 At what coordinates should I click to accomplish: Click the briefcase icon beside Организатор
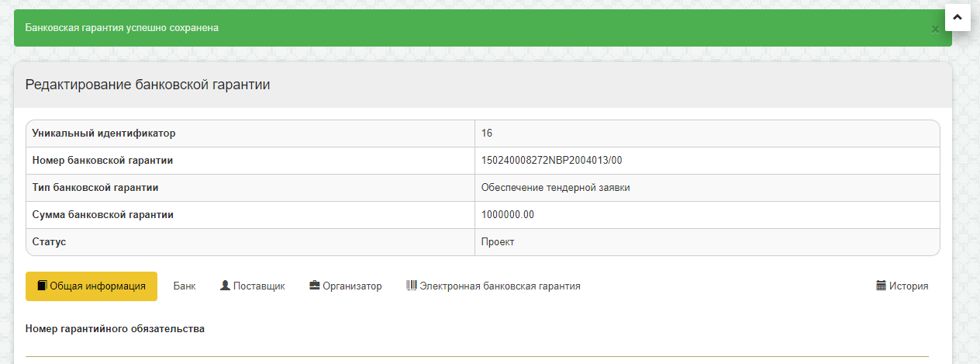(x=315, y=286)
